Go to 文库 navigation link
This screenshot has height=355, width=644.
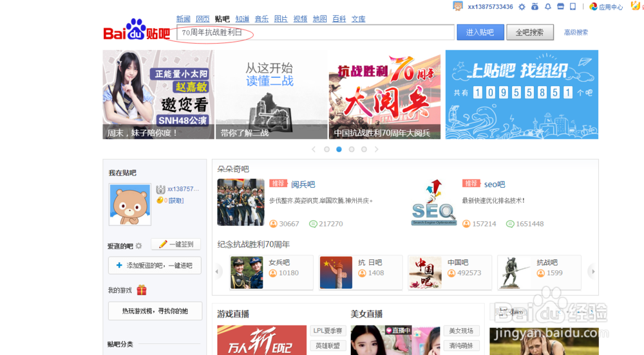(x=358, y=19)
